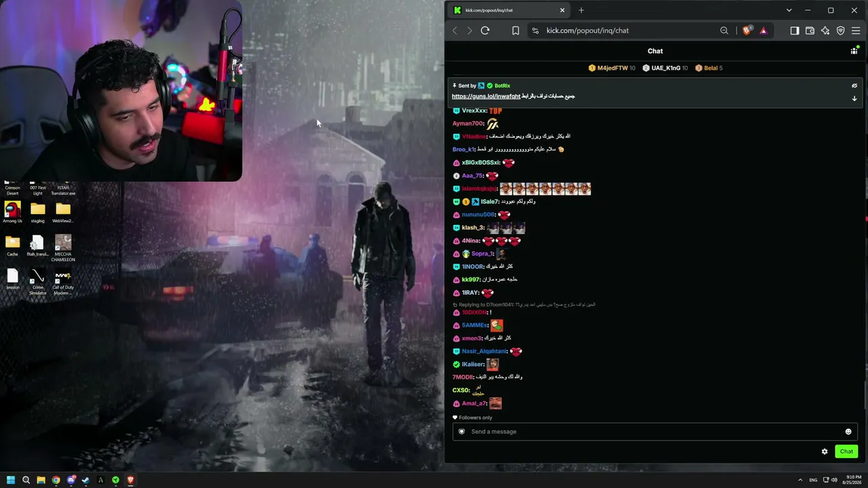Select the Cache folder on desktop
The height and width of the screenshot is (488, 868).
pos(12,246)
